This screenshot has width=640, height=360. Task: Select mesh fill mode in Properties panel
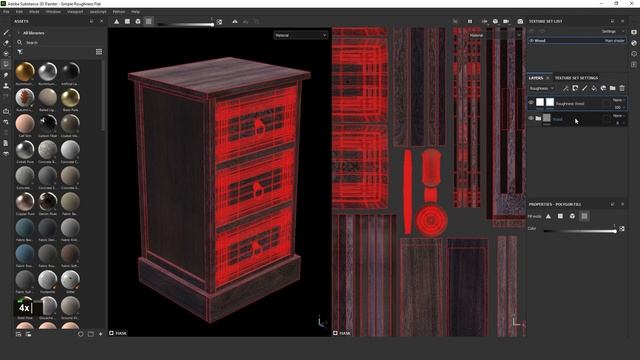click(572, 216)
